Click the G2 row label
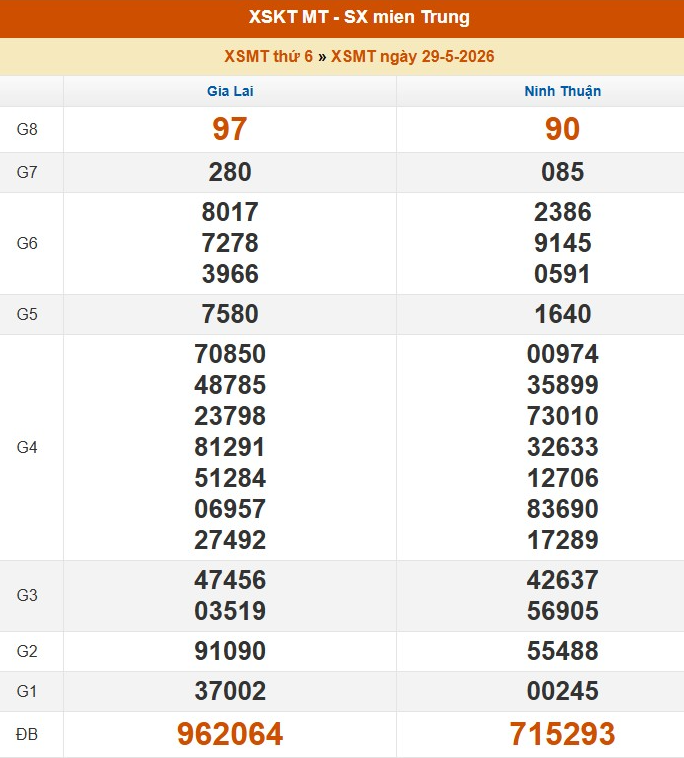Screen dimensions: 684x758 (x=27, y=651)
